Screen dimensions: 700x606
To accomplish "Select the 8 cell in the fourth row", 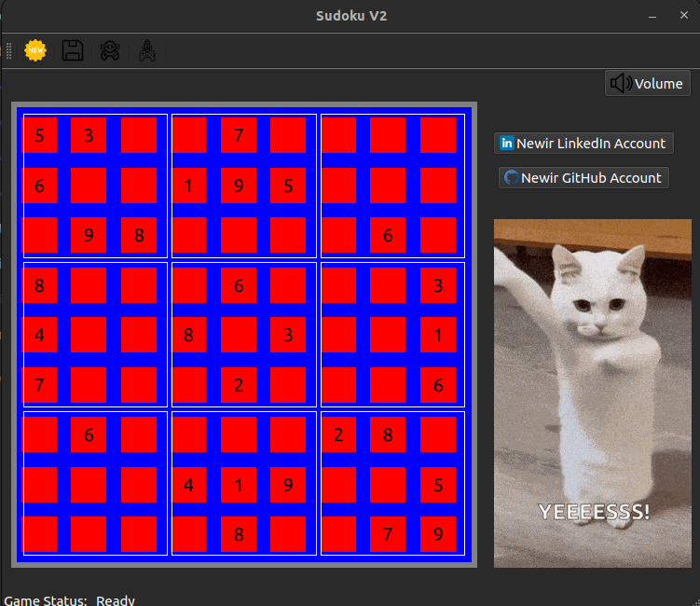I will point(40,285).
